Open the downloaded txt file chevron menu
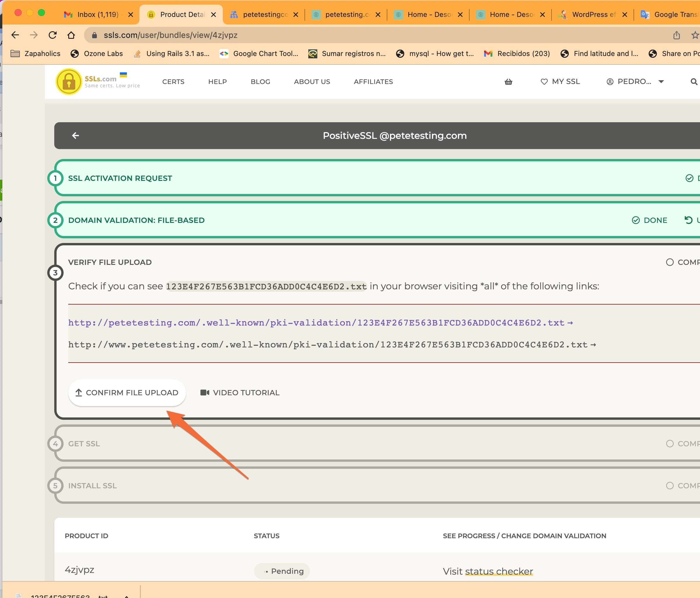The image size is (700, 598). pyautogui.click(x=126, y=596)
